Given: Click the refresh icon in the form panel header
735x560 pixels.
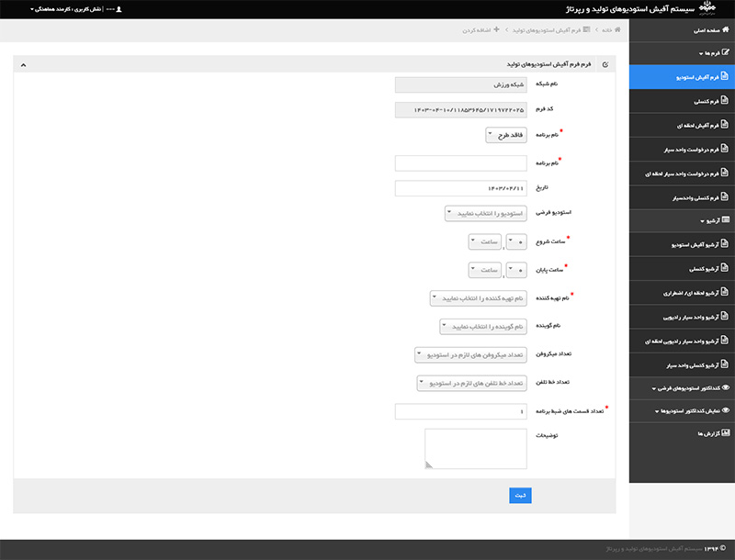Looking at the screenshot, I should (604, 65).
